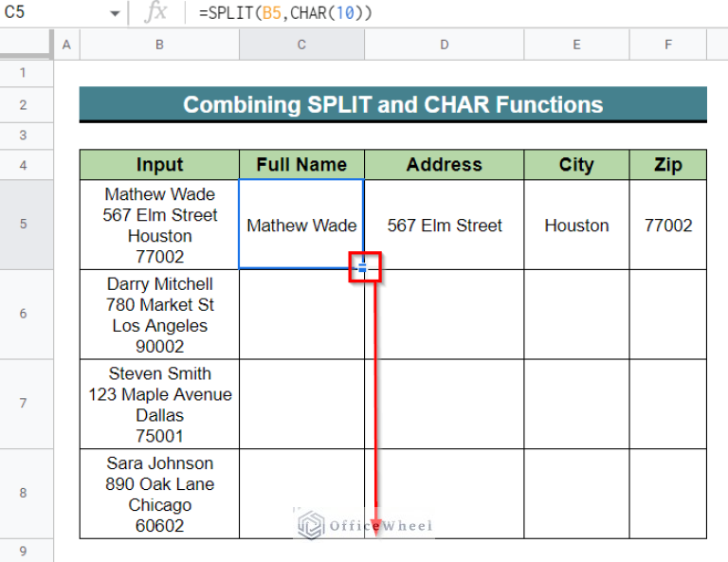
Task: Click the 'Zip' header cell
Action: point(668,165)
